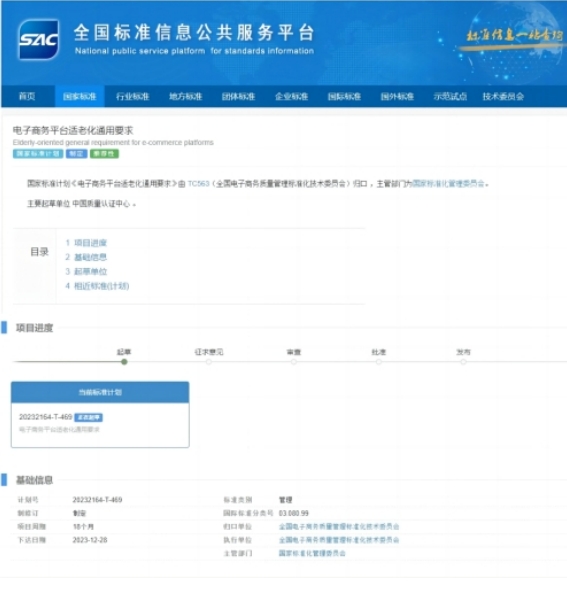Click the 发布 progress marker
This screenshot has width=567, height=605.
463,362
